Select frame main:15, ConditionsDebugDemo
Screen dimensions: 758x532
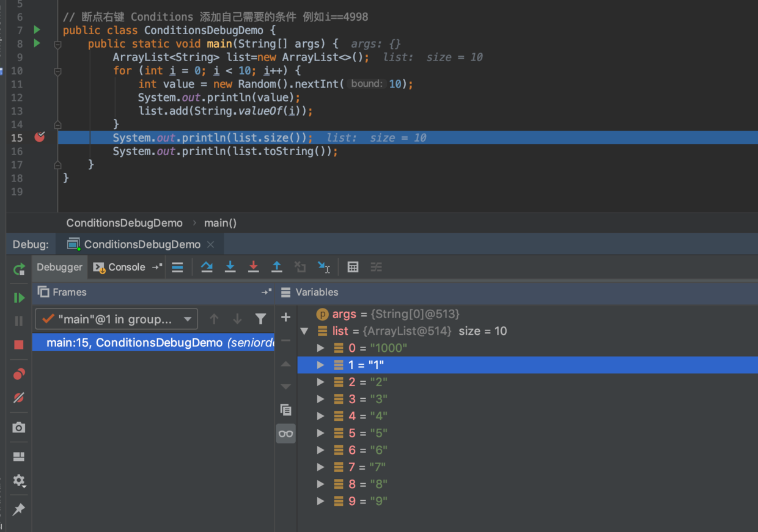(153, 343)
